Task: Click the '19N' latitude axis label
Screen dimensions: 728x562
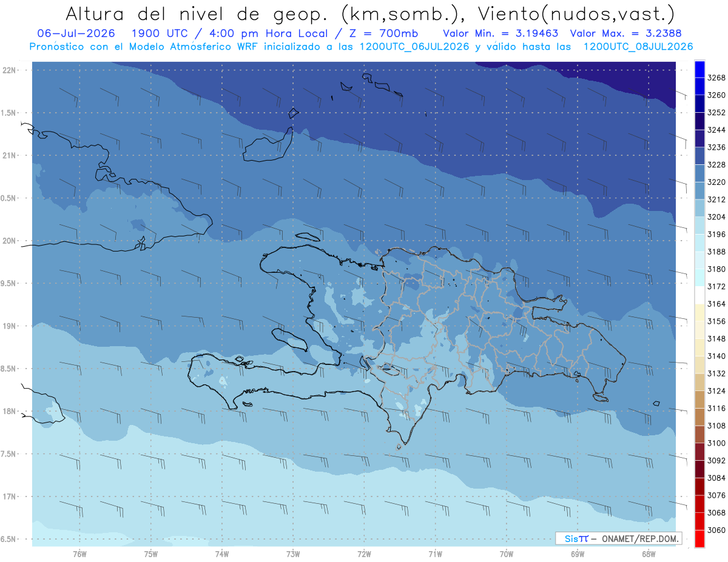Action: 8,326
